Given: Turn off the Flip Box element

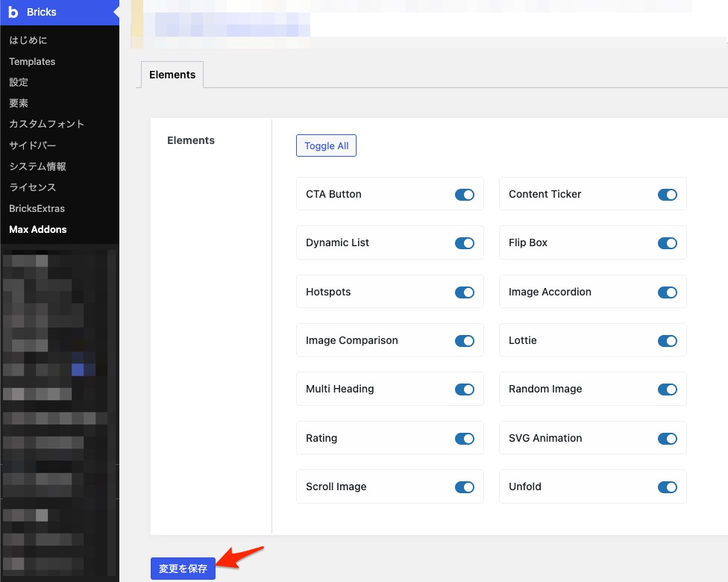Looking at the screenshot, I should coord(668,242).
